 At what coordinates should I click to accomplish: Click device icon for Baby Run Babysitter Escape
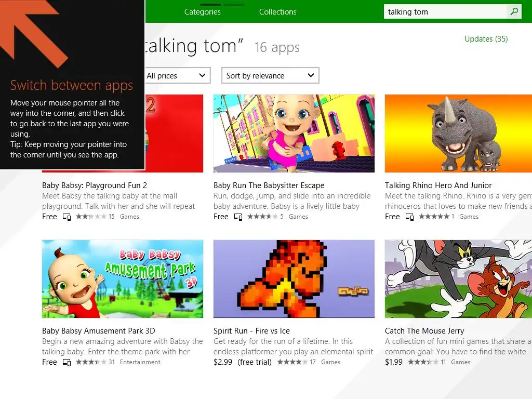click(x=238, y=217)
